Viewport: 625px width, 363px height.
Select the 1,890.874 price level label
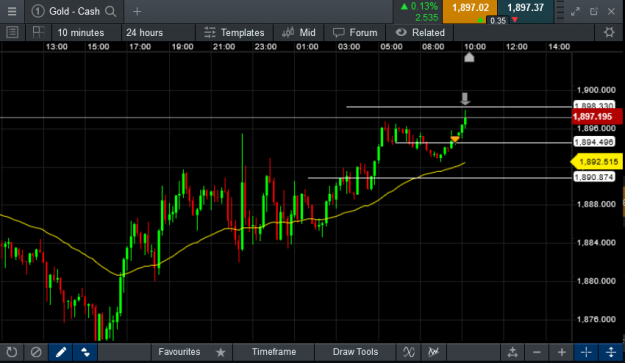(594, 177)
